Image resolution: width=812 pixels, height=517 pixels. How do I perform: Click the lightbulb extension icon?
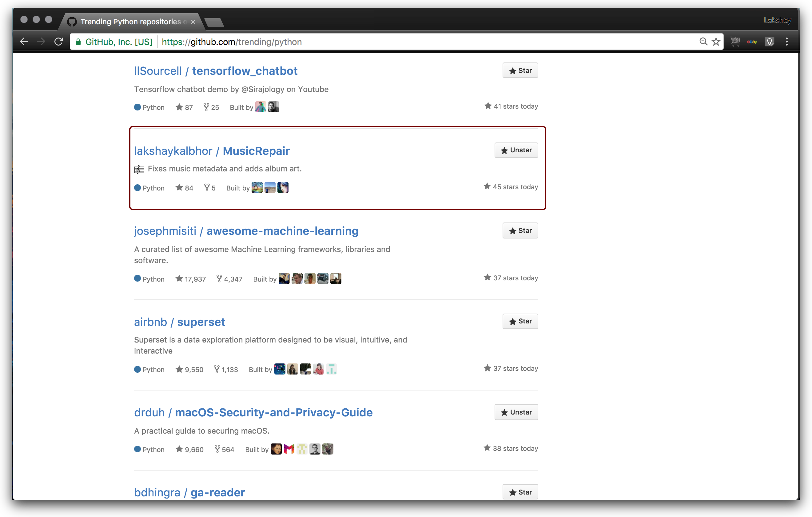point(770,42)
